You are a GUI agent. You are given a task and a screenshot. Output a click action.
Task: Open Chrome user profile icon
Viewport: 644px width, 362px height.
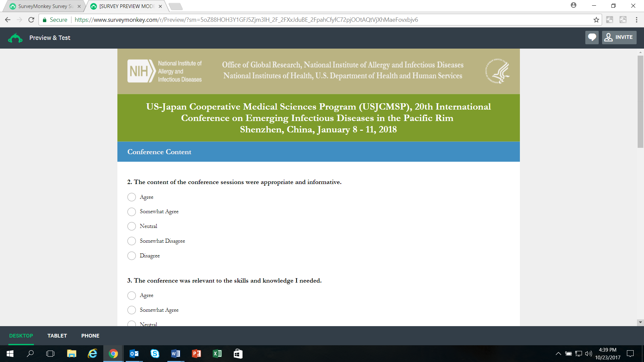573,5
